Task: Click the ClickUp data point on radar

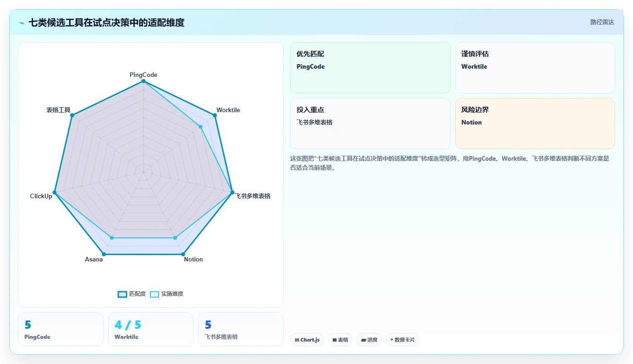Action: click(x=55, y=192)
